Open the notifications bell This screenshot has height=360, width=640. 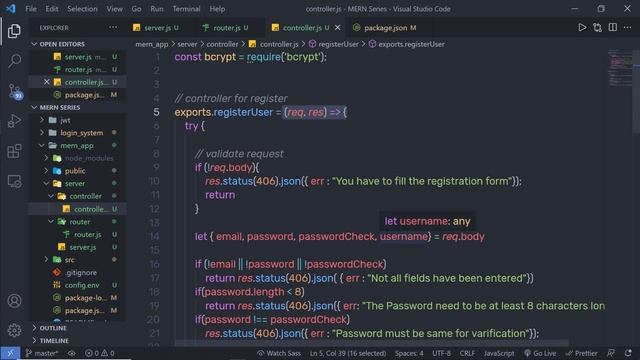(628, 353)
